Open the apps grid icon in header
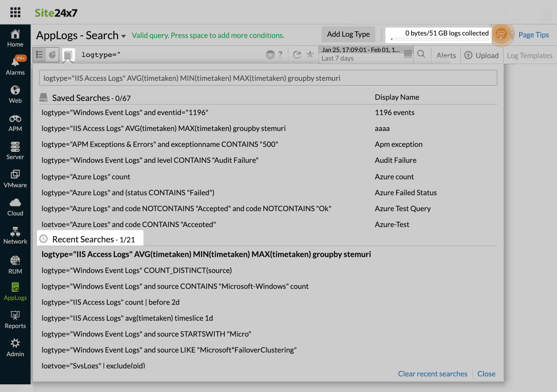This screenshot has width=557, height=392. click(x=15, y=12)
